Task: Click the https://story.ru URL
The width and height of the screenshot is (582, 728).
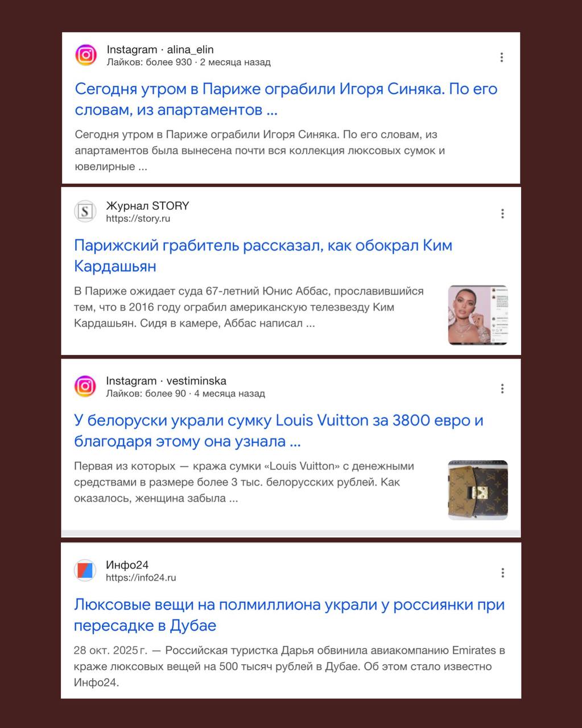Action: [138, 218]
